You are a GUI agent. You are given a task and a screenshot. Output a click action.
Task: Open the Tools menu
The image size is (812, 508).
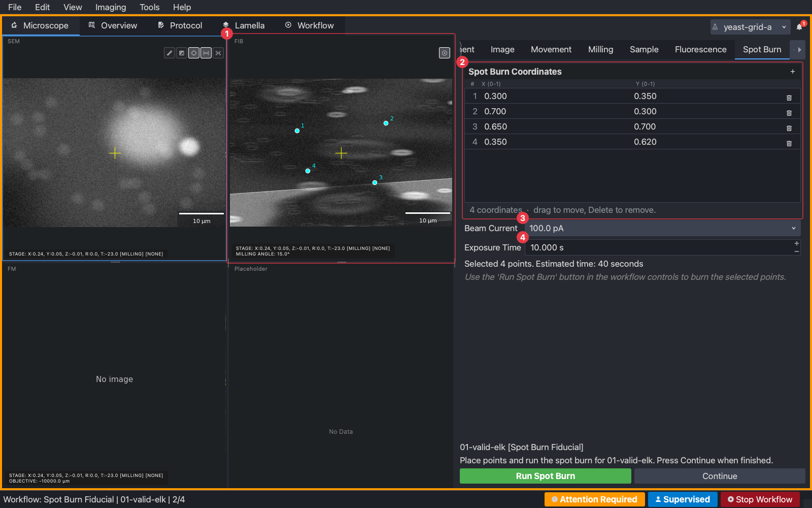pyautogui.click(x=150, y=7)
